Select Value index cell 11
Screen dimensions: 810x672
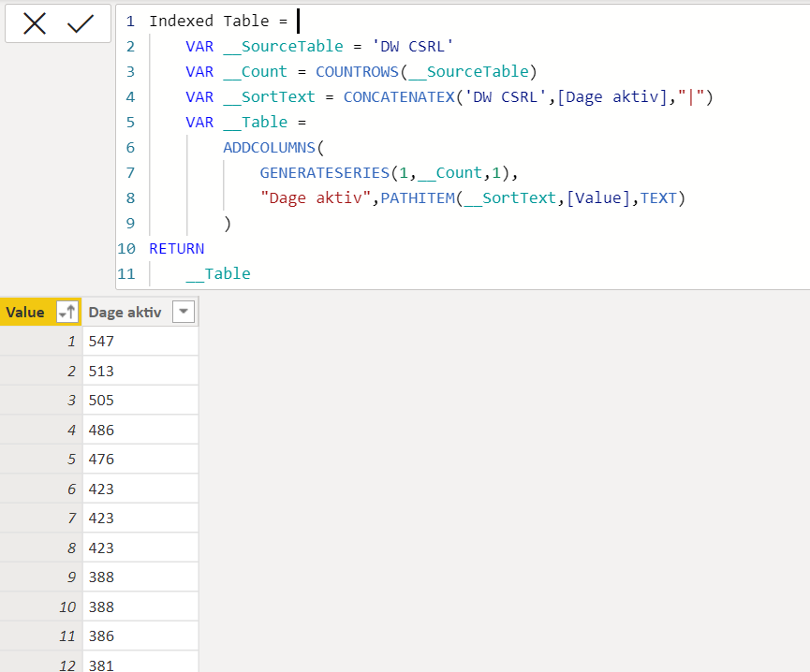(41, 636)
